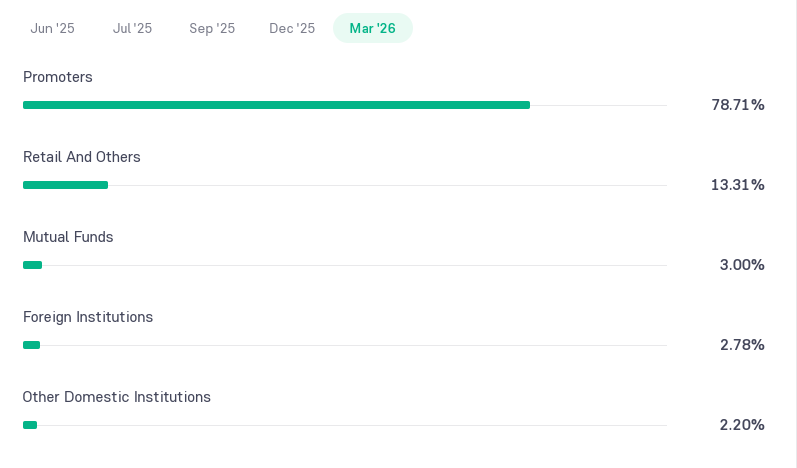Click the Mutual Funds green bar
The width and height of the screenshot is (797, 468).
(33, 265)
